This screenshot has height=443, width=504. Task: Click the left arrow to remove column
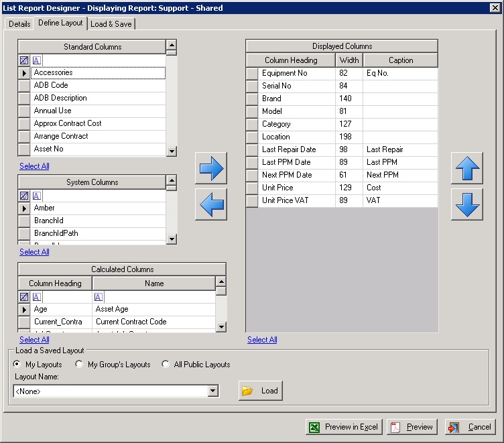211,204
